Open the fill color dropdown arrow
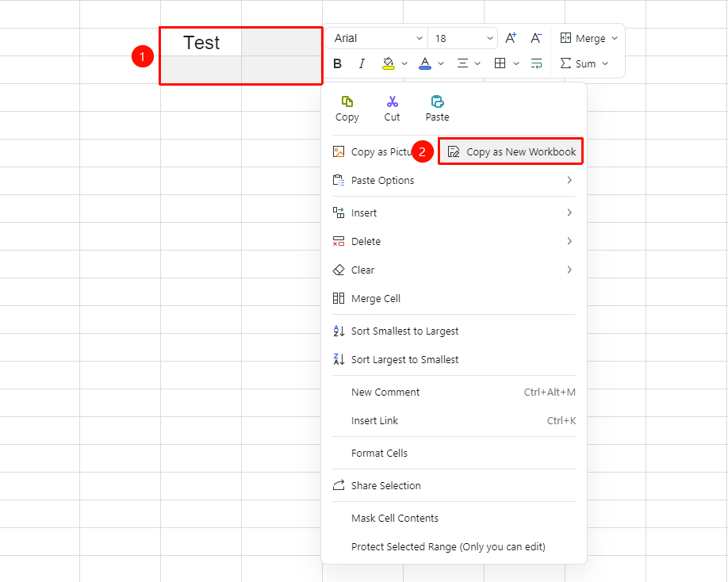Viewport: 728px width, 582px height. pyautogui.click(x=404, y=63)
